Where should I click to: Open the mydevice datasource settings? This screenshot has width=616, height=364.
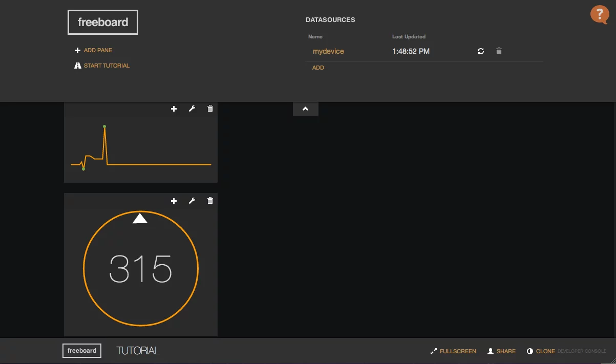coord(328,51)
